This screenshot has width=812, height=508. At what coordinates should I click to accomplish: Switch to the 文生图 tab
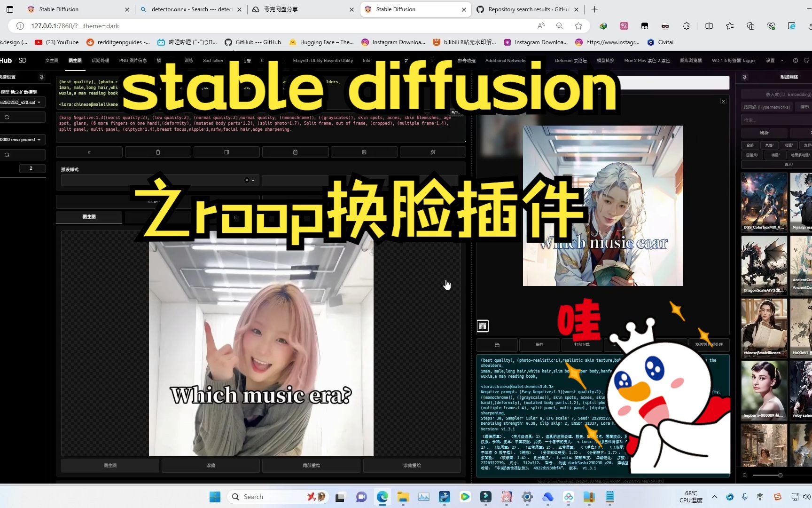51,60
